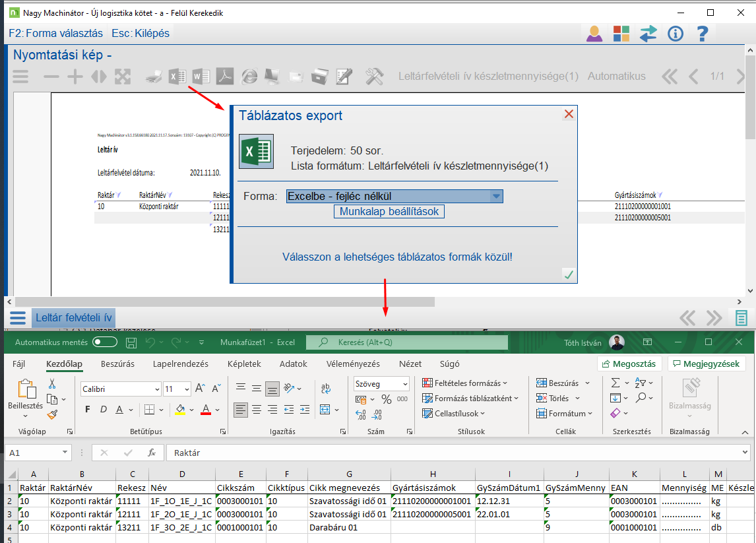The height and width of the screenshot is (543, 756).
Task: Click the info icon in top bar
Action: click(675, 33)
